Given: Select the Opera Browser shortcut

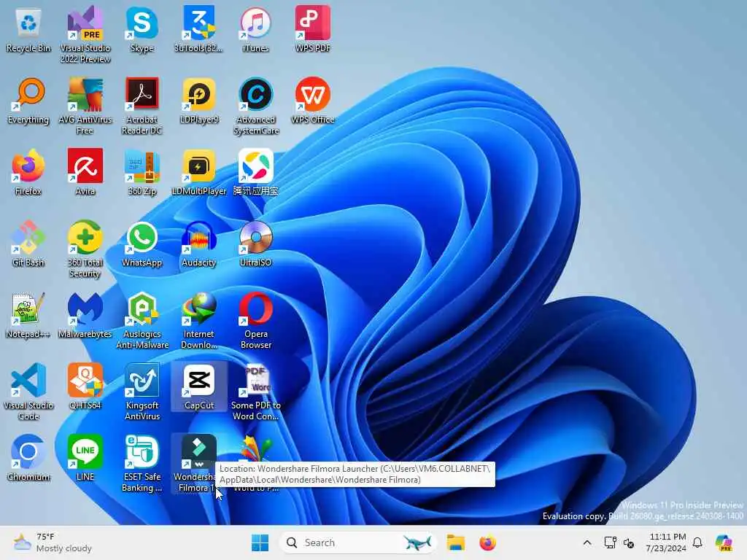Looking at the screenshot, I should pos(256,320).
